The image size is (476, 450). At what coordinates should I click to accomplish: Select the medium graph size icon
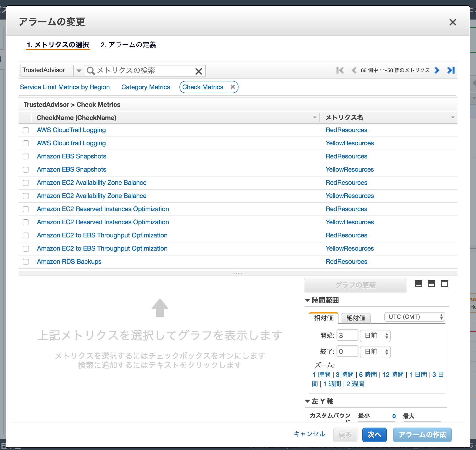click(431, 284)
